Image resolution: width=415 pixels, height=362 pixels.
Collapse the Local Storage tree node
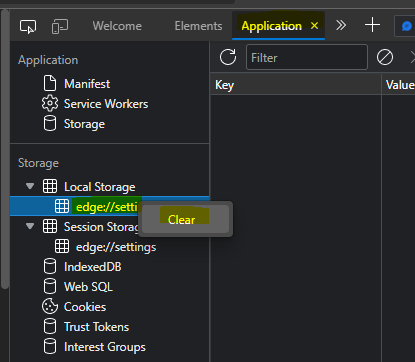pos(30,186)
